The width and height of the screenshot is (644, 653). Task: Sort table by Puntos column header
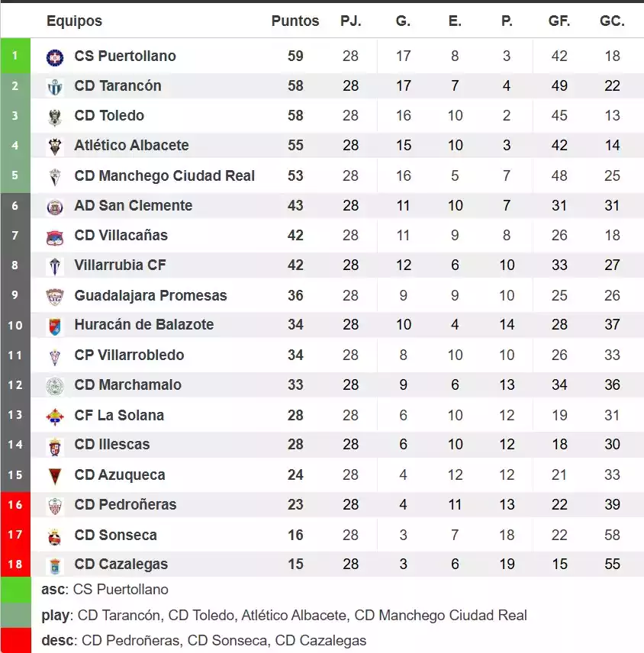point(295,21)
